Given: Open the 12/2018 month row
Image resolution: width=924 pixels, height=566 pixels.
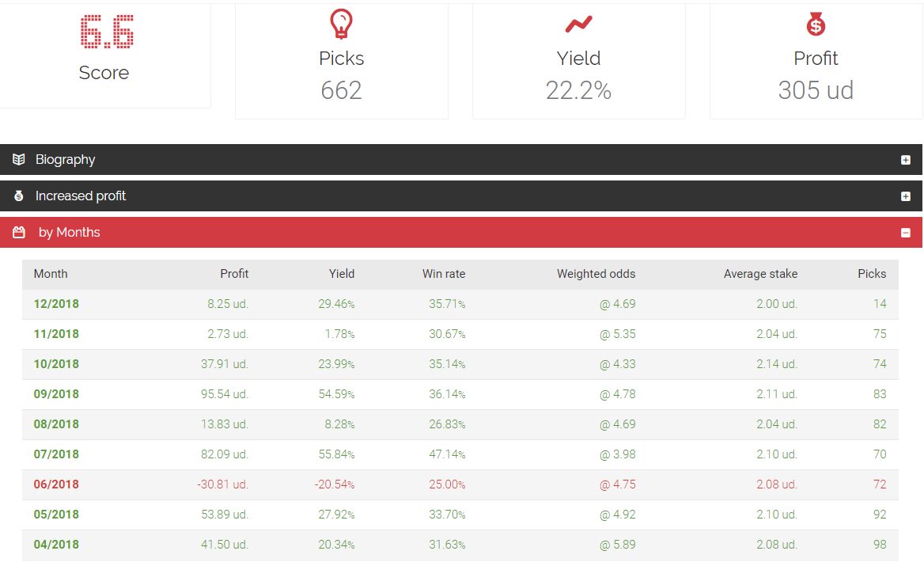Looking at the screenshot, I should [x=460, y=304].
